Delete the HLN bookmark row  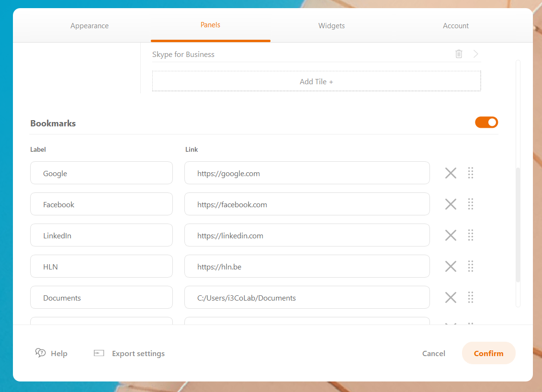(x=451, y=267)
